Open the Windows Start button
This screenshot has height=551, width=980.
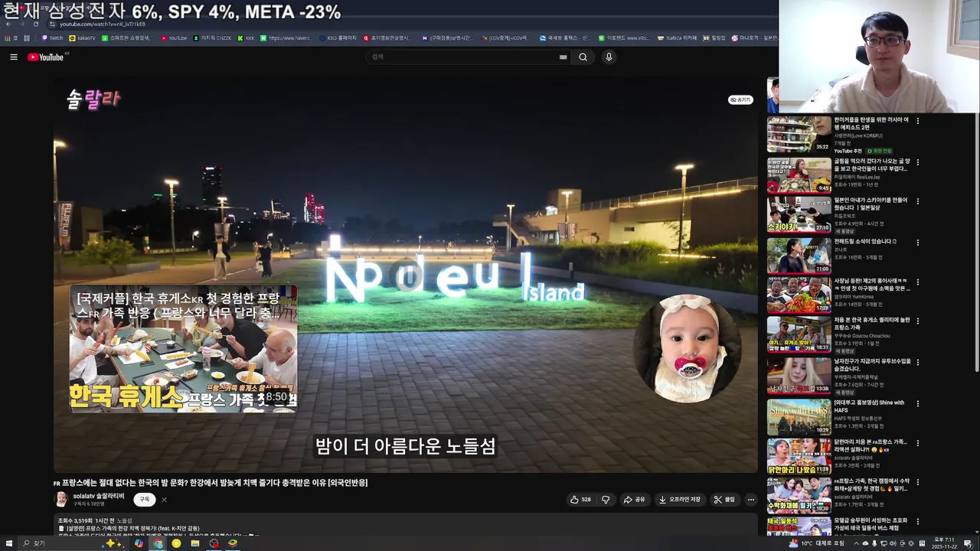click(8, 543)
